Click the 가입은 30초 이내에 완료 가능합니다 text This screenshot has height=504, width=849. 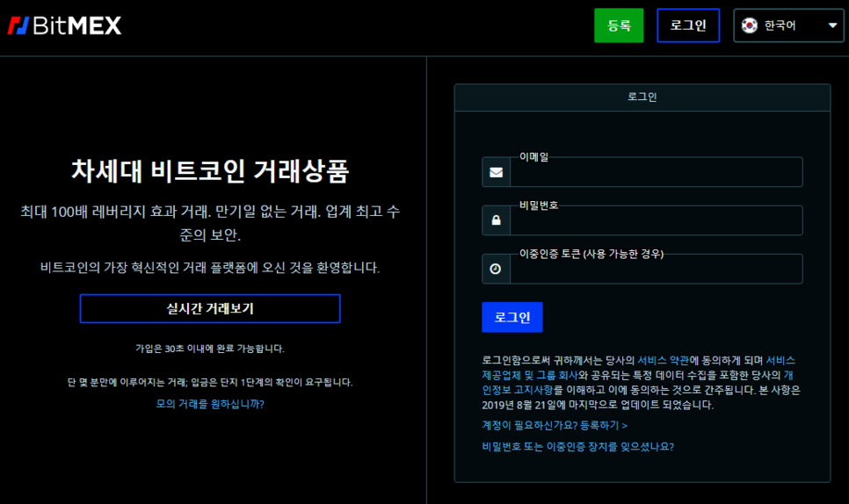click(x=210, y=349)
